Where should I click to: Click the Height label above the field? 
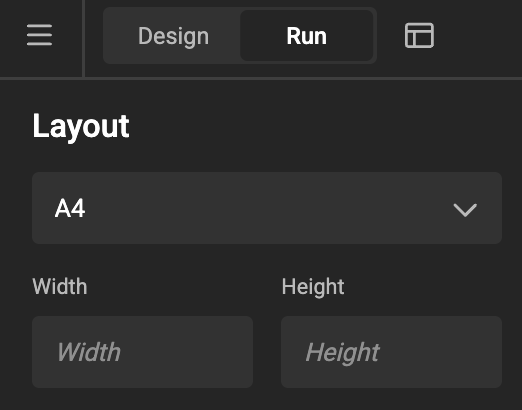[313, 287]
